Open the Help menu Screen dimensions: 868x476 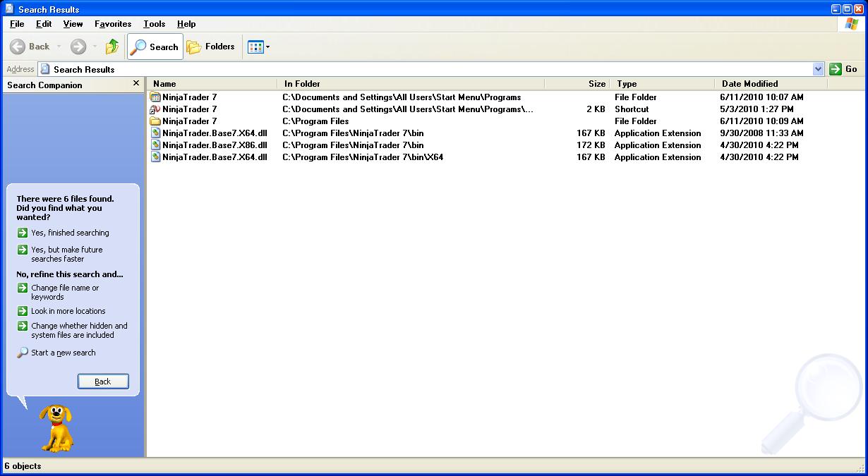click(x=186, y=24)
